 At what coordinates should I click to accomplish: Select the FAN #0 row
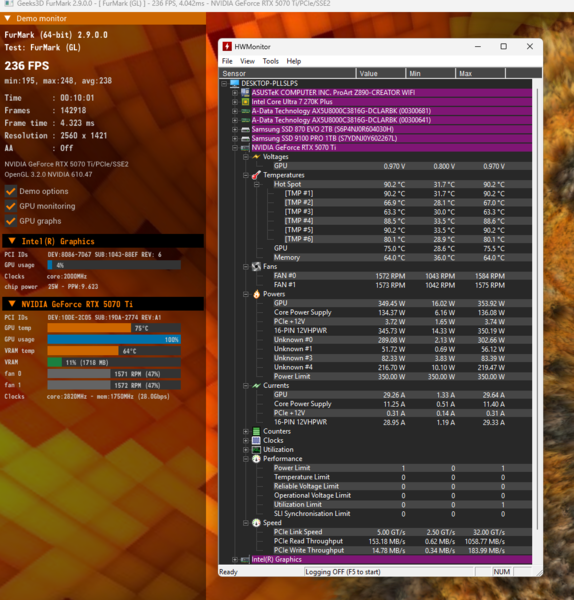(403, 276)
